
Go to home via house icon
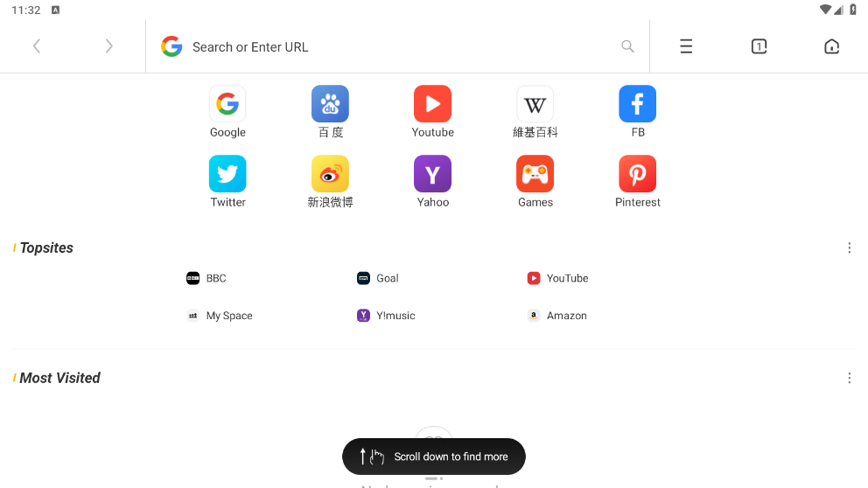click(831, 46)
